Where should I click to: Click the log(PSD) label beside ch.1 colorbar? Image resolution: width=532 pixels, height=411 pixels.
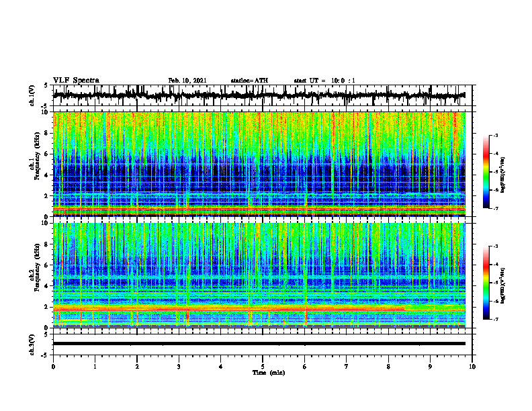click(x=503, y=175)
